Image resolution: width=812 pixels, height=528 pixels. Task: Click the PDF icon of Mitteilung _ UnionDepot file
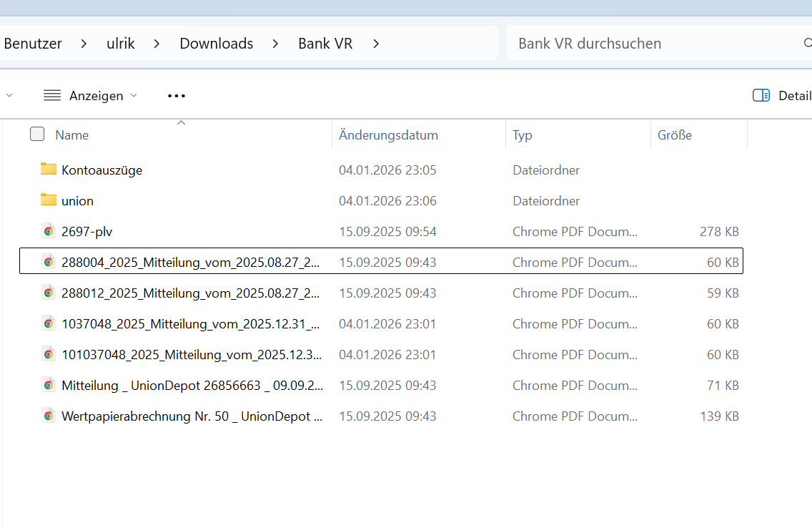point(48,385)
